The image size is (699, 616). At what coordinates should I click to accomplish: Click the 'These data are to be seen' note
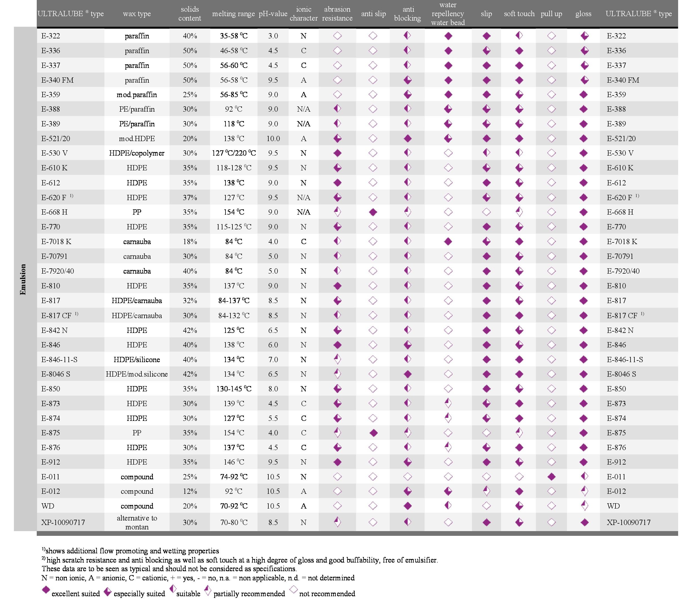point(169,569)
